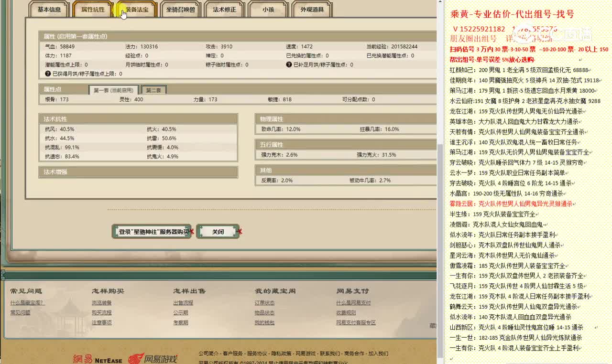Screen dimensions: 612x364
Task: Open the 浏览装备 link
Action: (102, 303)
